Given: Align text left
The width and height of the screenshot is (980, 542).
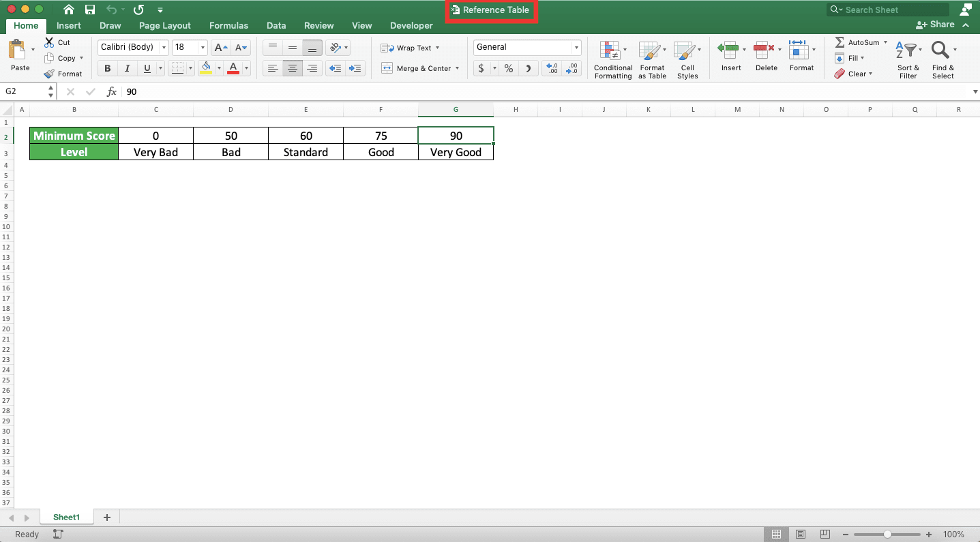Looking at the screenshot, I should [273, 68].
